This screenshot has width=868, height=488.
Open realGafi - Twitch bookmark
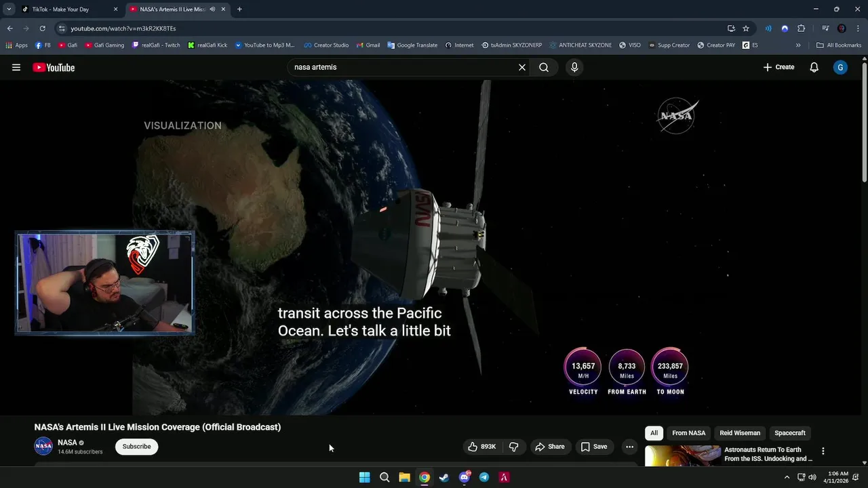(x=156, y=45)
